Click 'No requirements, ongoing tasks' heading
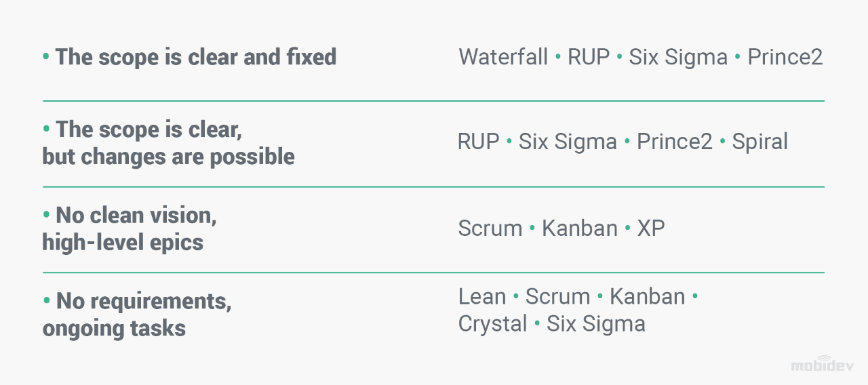Image resolution: width=868 pixels, height=385 pixels. (x=143, y=301)
